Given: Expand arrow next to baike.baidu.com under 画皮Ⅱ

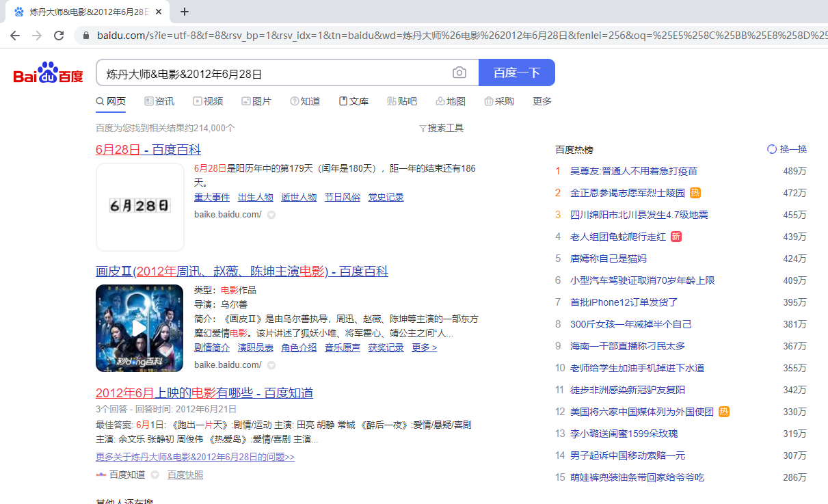Looking at the screenshot, I should (x=271, y=365).
